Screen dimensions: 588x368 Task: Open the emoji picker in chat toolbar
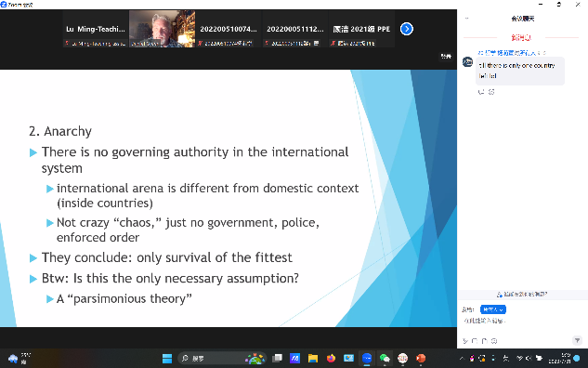tap(494, 341)
